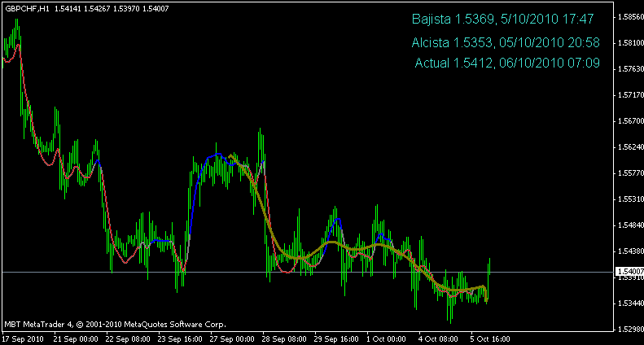Click the 1.52980 price axis label
This screenshot has height=345, width=644.
pyautogui.click(x=629, y=330)
